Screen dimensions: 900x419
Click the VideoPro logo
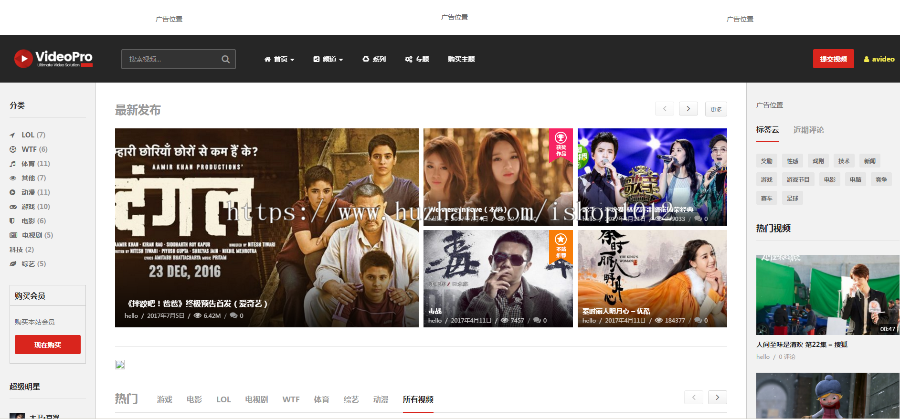click(53, 58)
